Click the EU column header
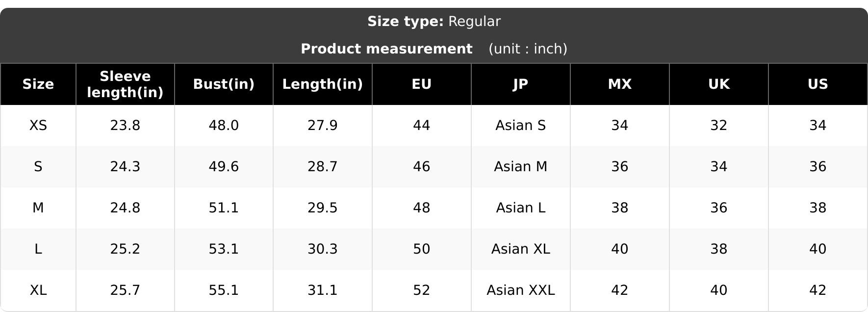The image size is (868, 312). click(422, 84)
